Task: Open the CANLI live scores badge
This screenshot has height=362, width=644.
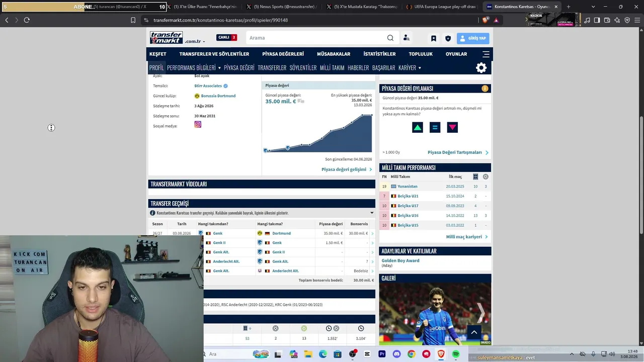Action: click(226, 38)
